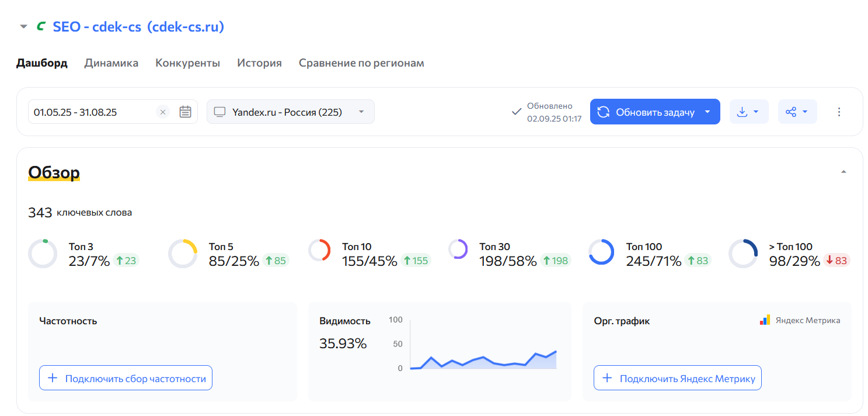
Task: Expand the Обновить задачу dropdown arrow
Action: [x=708, y=112]
